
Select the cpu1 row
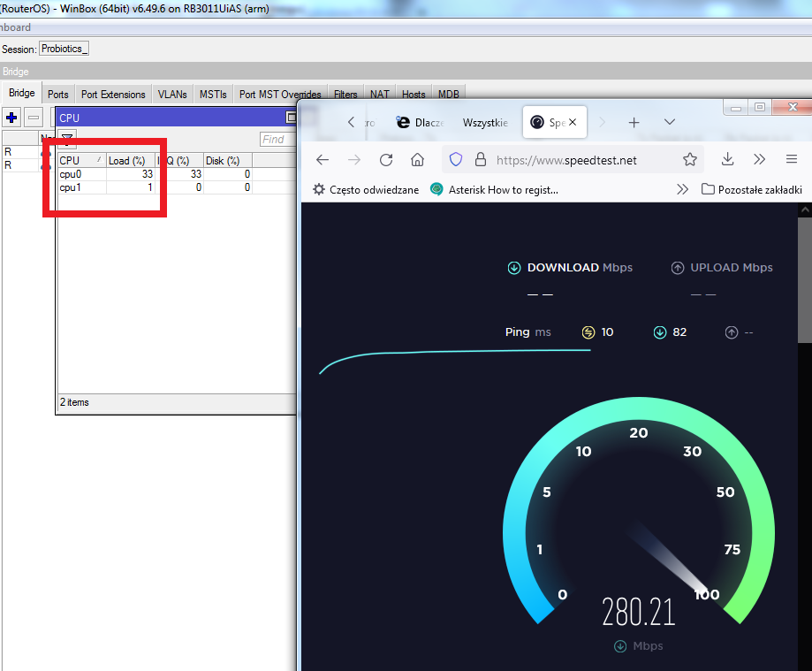coord(177,187)
